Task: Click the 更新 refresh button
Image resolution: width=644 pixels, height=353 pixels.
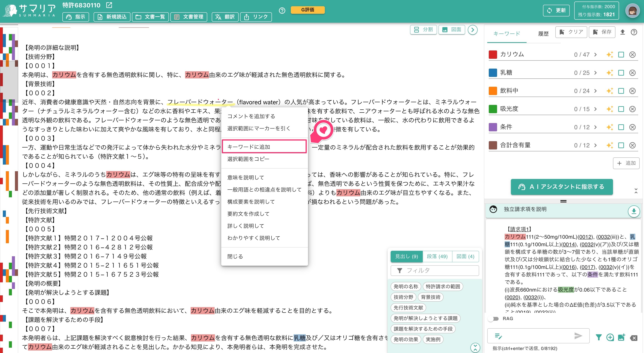Action: point(556,11)
